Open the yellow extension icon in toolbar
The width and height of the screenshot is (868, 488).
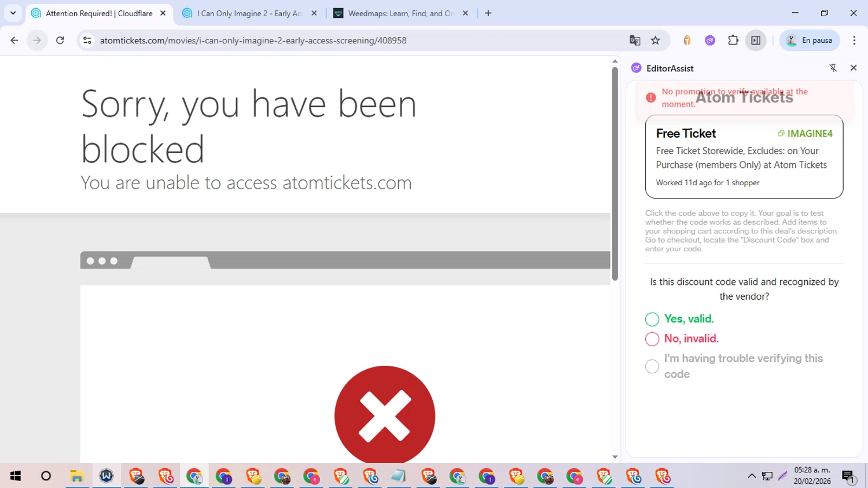pyautogui.click(x=687, y=41)
